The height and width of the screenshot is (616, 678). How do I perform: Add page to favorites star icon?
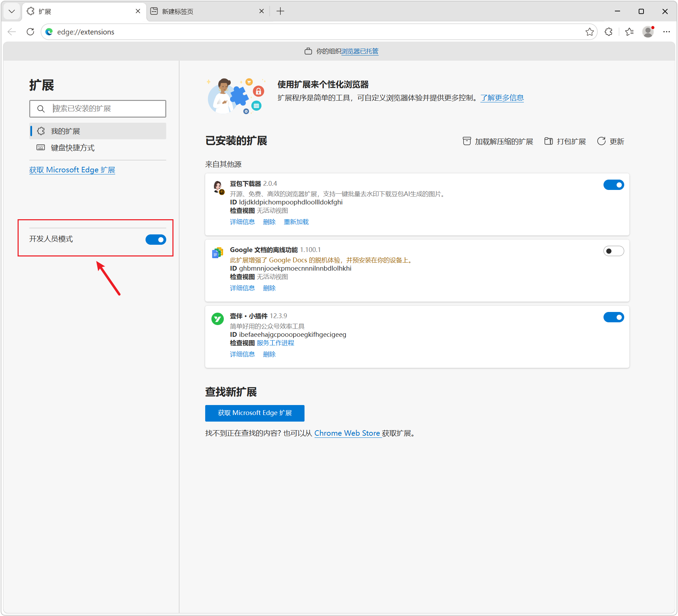tap(589, 32)
